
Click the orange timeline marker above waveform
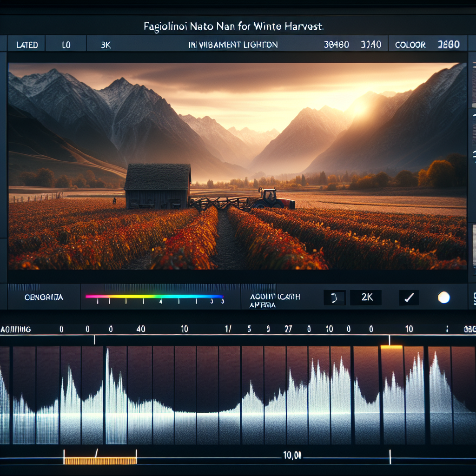point(391,347)
